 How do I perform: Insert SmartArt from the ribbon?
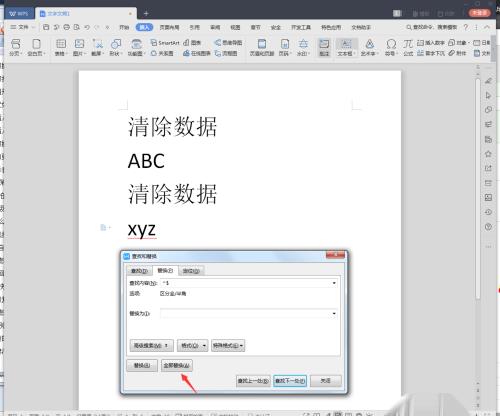(x=165, y=43)
